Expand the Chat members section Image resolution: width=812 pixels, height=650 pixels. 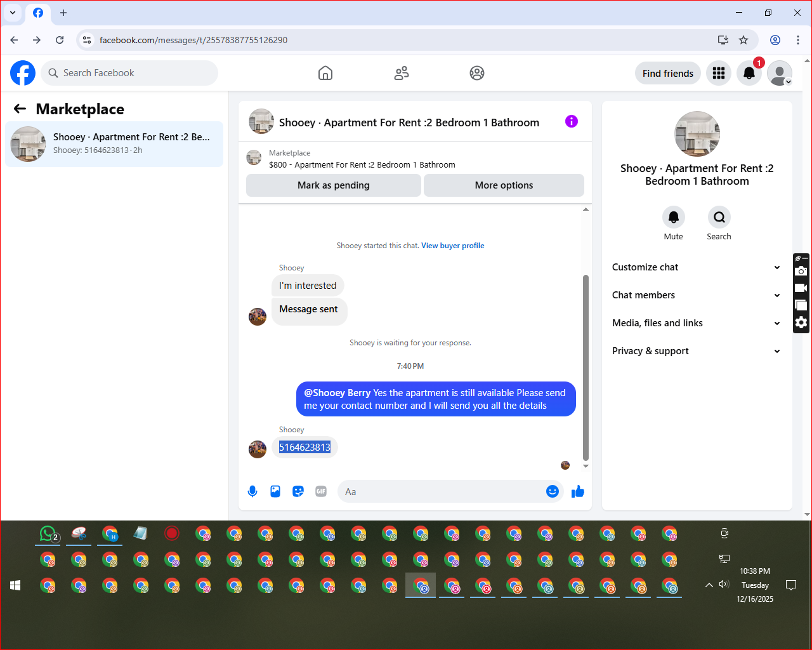click(697, 295)
